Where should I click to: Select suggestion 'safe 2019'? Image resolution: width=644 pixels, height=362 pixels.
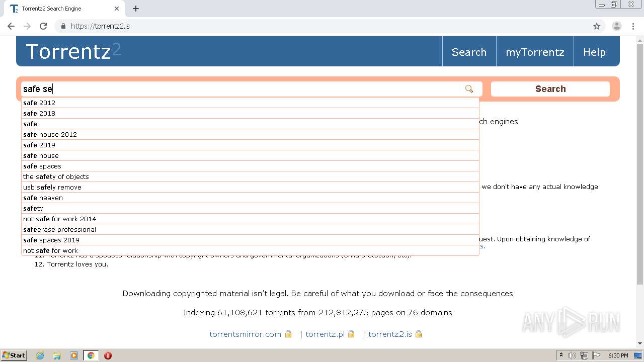[250, 145]
